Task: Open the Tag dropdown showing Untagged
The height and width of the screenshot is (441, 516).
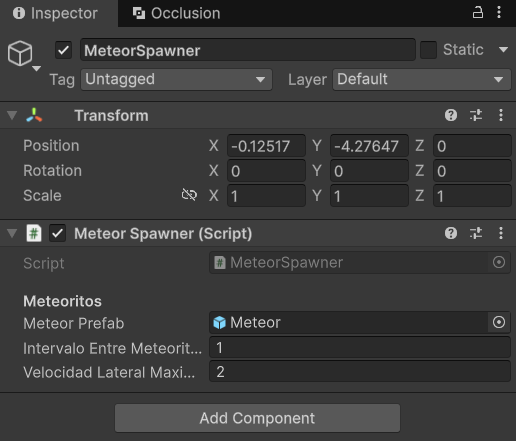Action: click(x=176, y=80)
